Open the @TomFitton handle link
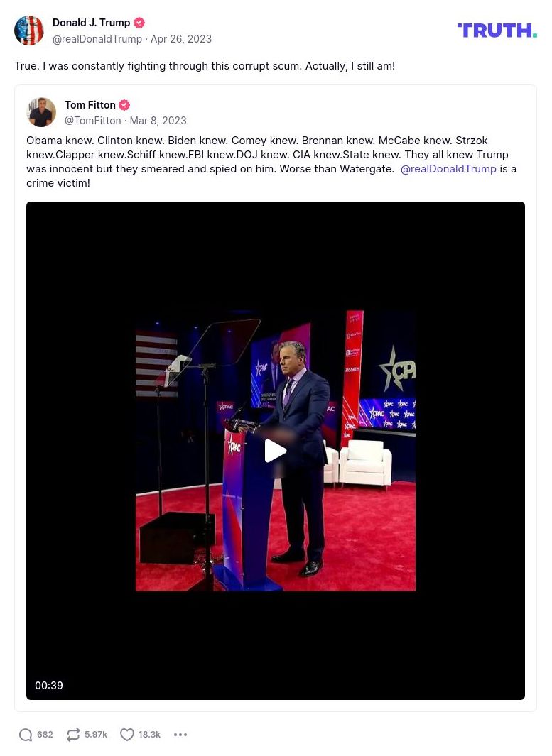552x756 pixels. click(92, 121)
